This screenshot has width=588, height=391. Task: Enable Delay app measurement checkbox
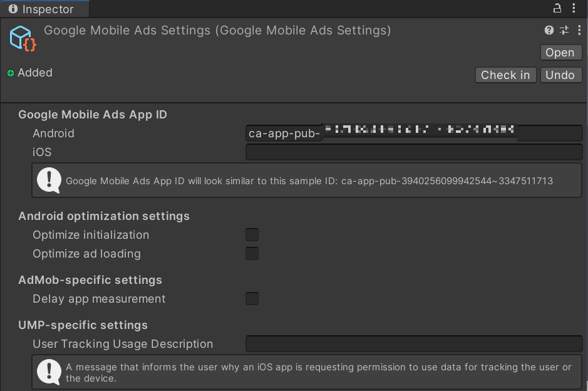[x=252, y=299]
